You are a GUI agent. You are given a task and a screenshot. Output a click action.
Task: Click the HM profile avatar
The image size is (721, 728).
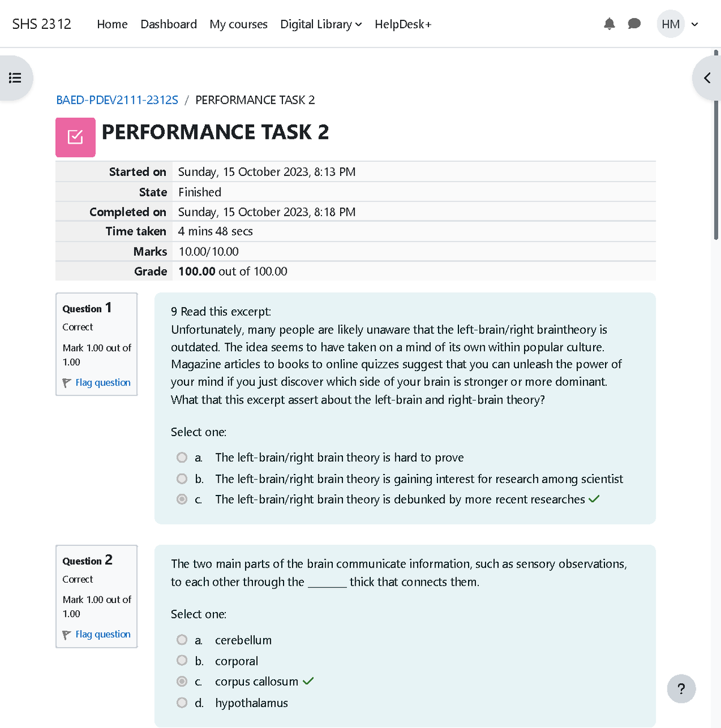[x=670, y=24]
